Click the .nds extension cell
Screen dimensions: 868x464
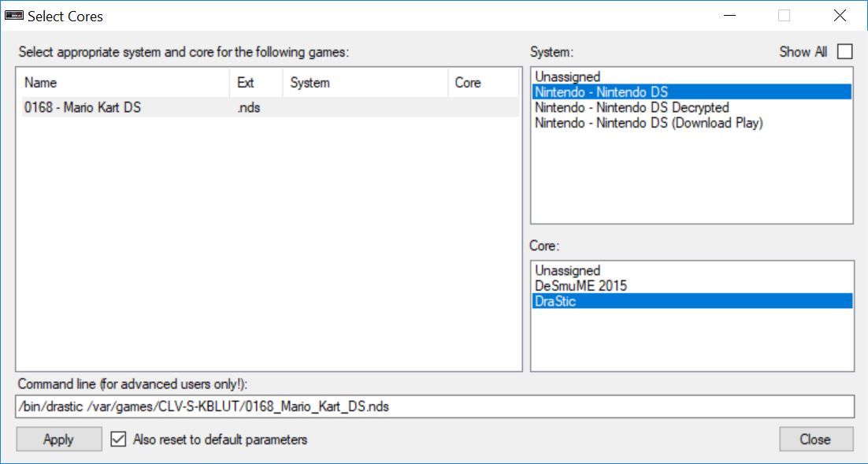click(249, 107)
